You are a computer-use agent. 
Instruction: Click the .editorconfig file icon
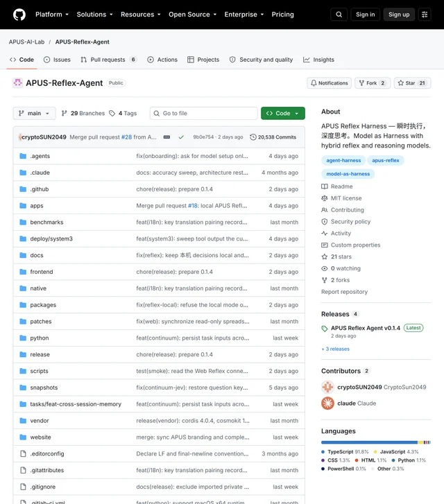[x=23, y=453]
